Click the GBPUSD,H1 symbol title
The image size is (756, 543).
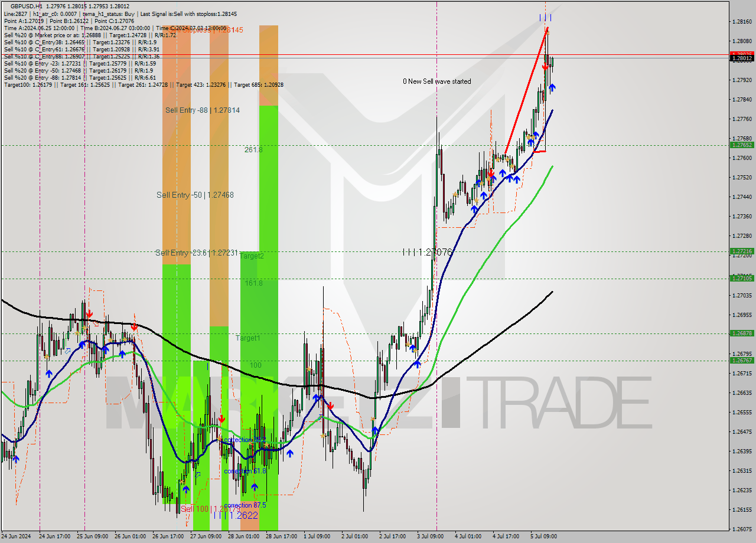(x=27, y=6)
